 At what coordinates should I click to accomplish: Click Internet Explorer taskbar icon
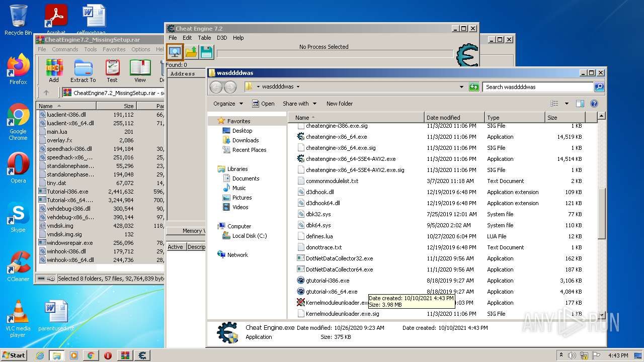tap(40, 355)
